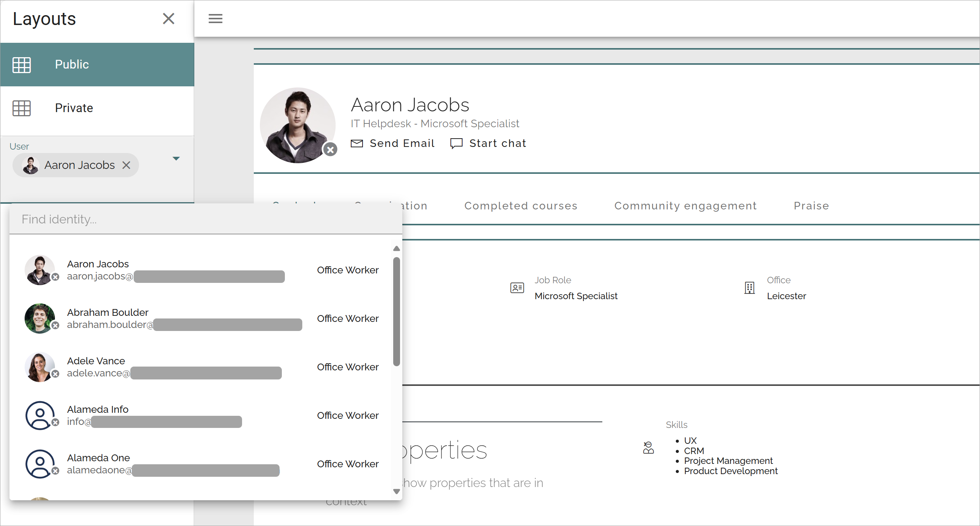Choose the Public layout
Viewport: 980px width, 526px height.
[x=97, y=65]
